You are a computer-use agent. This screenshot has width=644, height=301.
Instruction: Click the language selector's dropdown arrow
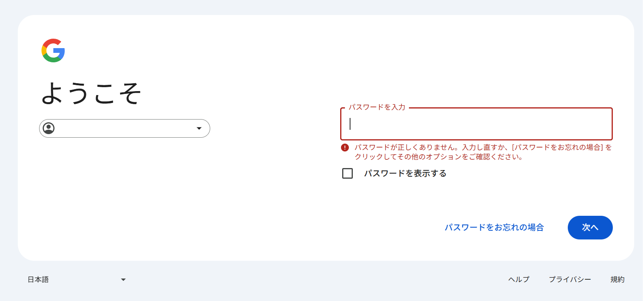point(123,280)
